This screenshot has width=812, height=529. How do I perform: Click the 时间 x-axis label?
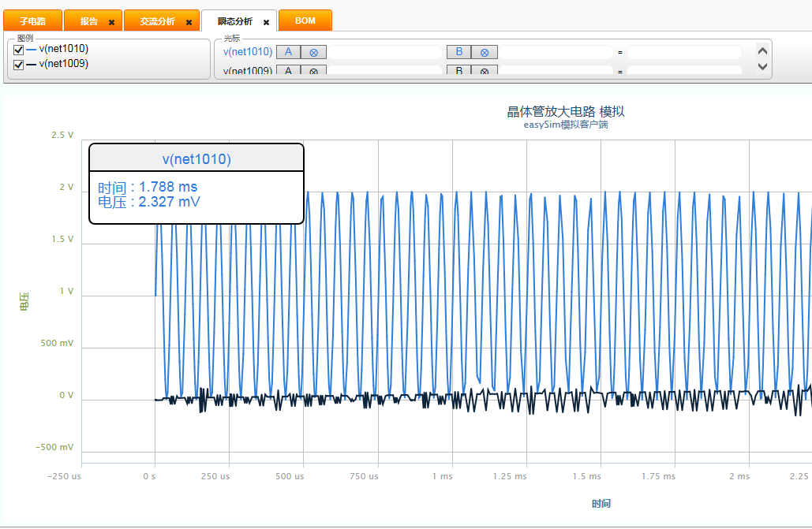click(601, 504)
